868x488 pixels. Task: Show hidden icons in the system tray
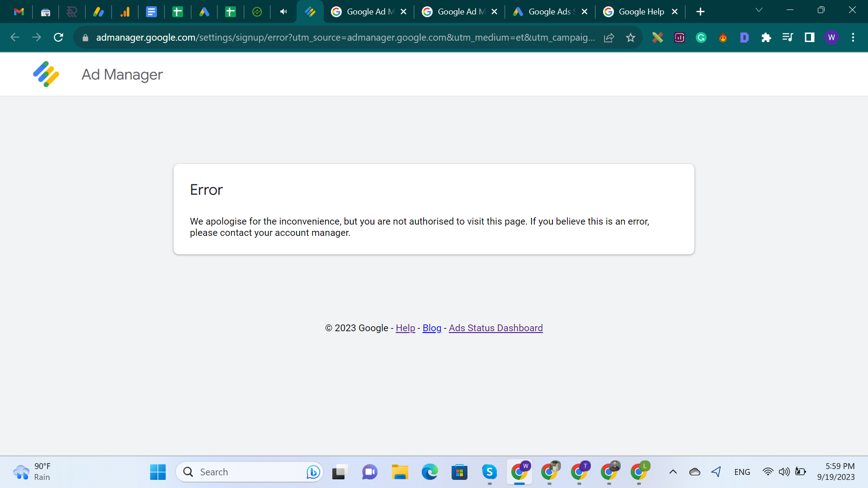point(673,472)
